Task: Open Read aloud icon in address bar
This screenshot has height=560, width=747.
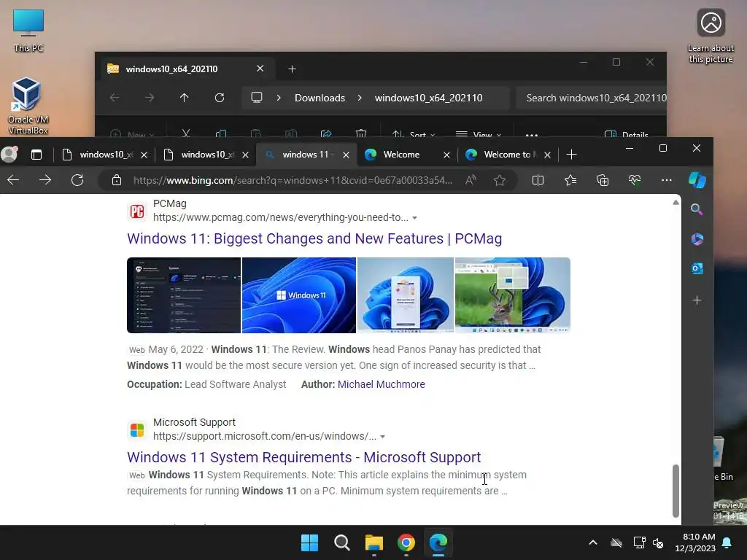Action: click(x=471, y=180)
